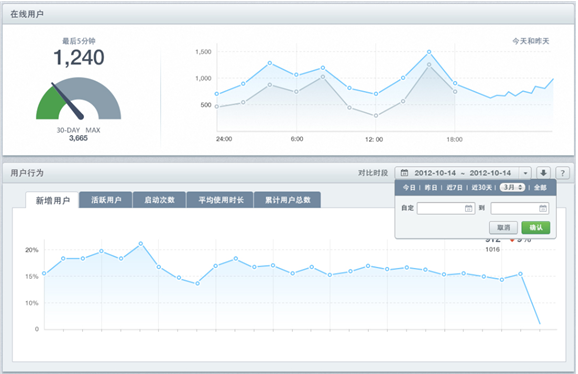Click the highest data point above 20% in the lower chart

click(140, 244)
